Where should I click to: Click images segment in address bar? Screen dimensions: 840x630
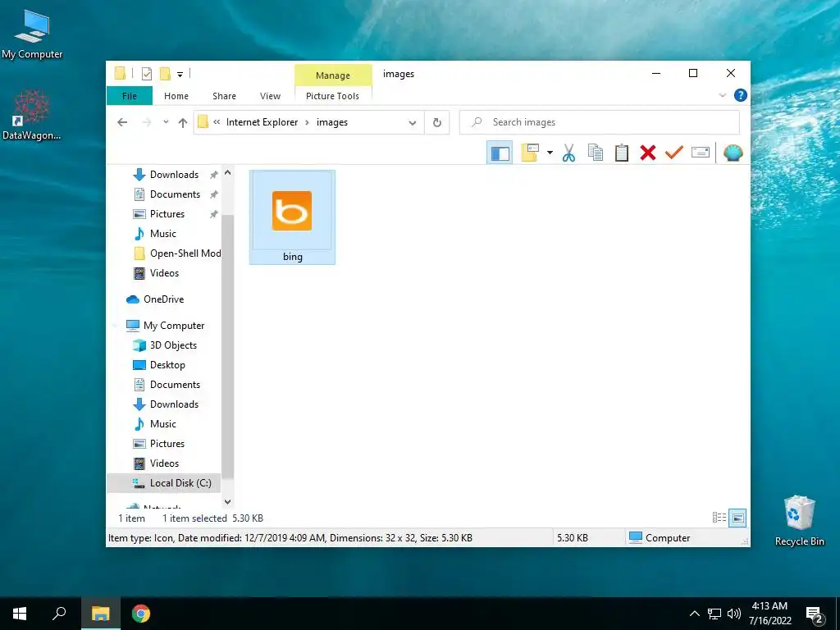point(332,122)
